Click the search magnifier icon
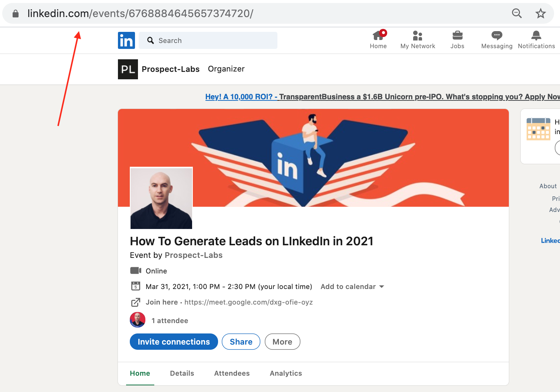The image size is (560, 392). [150, 40]
